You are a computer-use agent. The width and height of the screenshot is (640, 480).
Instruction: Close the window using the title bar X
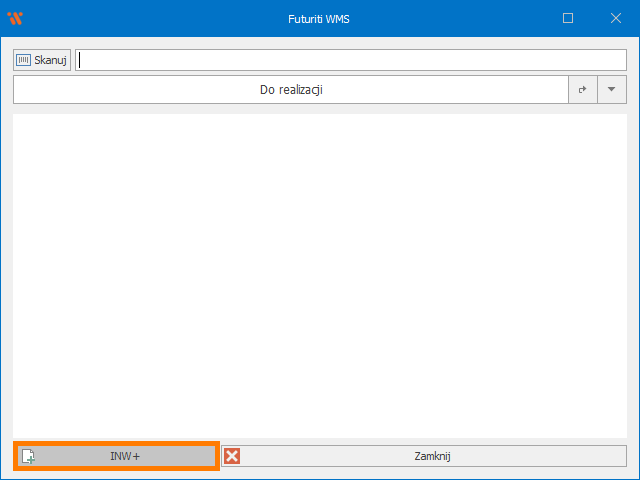tap(614, 18)
